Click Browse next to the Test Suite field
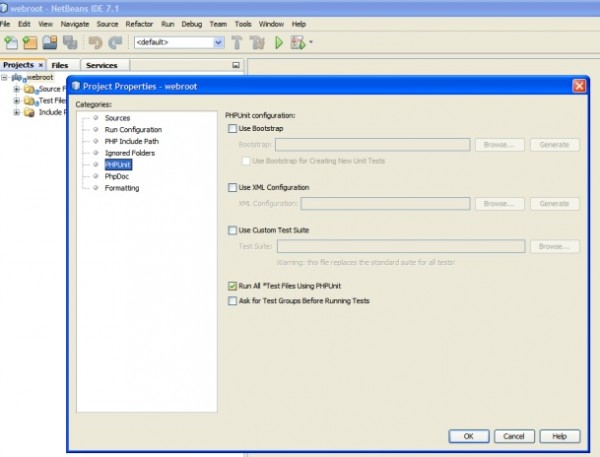The height and width of the screenshot is (457, 600). click(x=554, y=246)
